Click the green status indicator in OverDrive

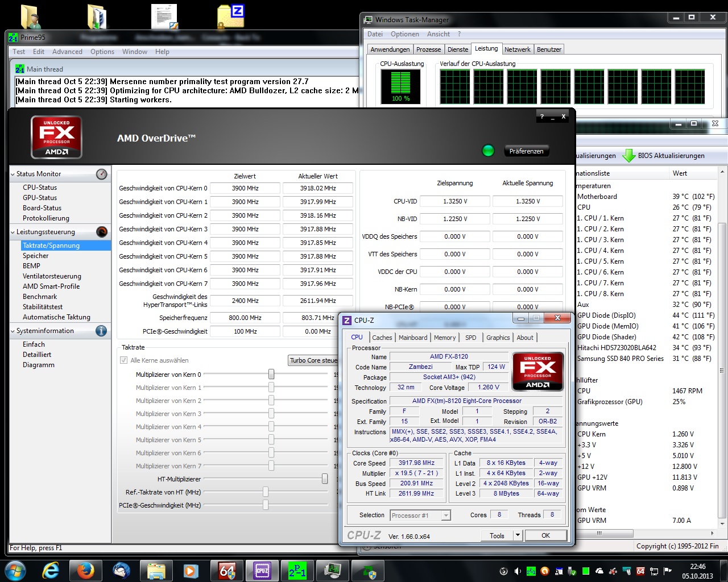[x=488, y=151]
